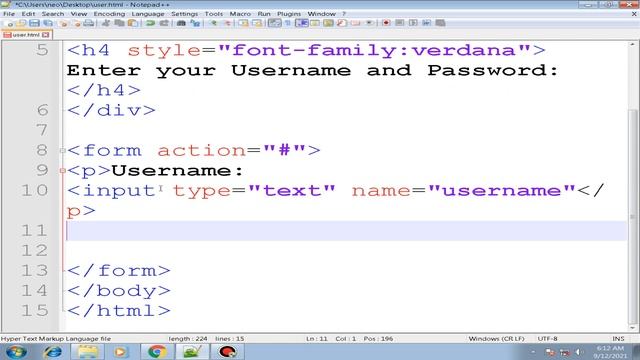Click the Save All toolbar icon

click(x=48, y=23)
